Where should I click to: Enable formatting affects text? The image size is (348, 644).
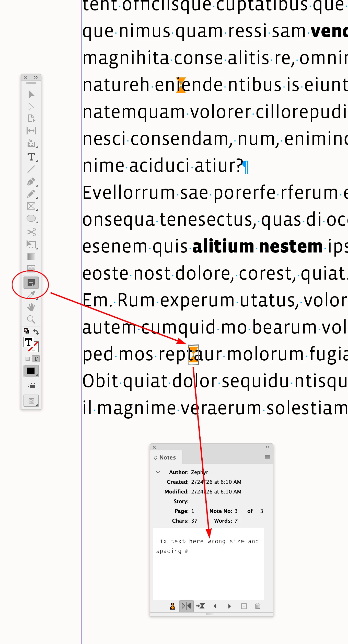36,359
